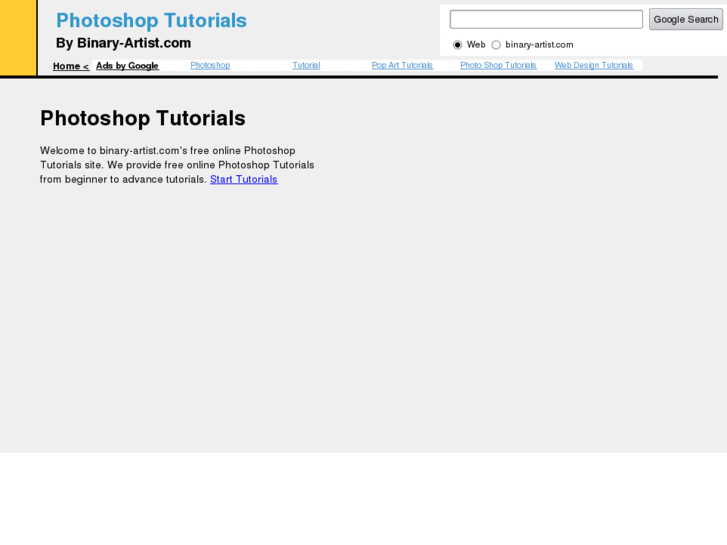The width and height of the screenshot is (727, 545).
Task: Open the Photo Shop Tutorials link
Action: (x=498, y=65)
